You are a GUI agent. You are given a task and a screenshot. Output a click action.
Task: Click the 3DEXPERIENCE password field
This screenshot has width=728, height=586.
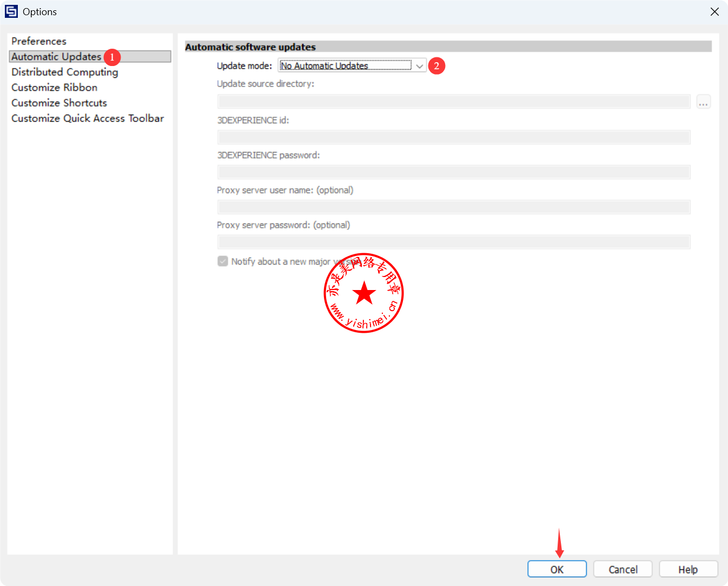tap(453, 172)
